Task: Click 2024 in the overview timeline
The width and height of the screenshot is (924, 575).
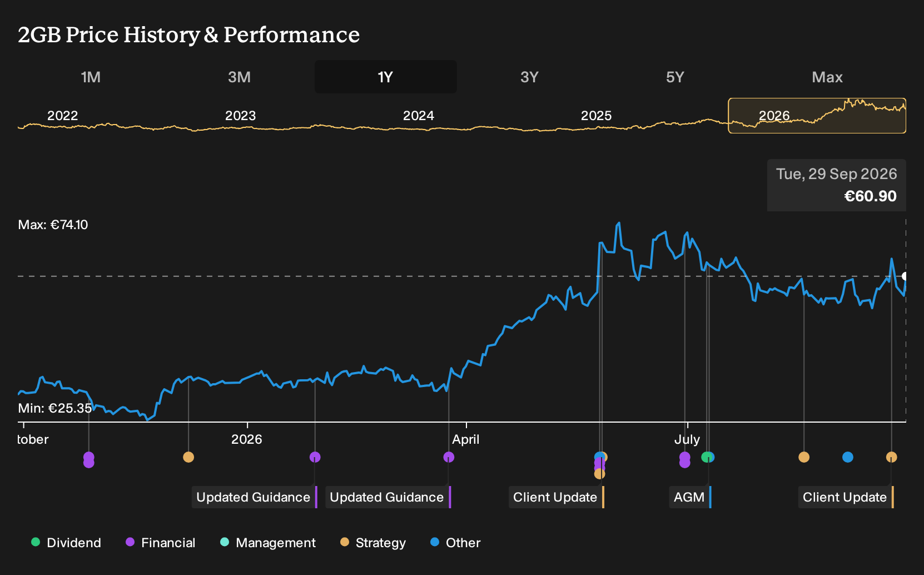Action: (418, 116)
